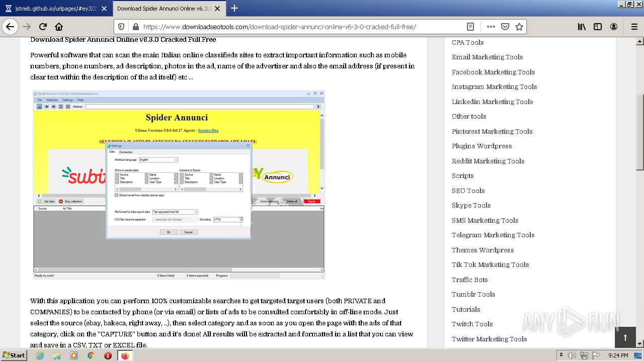The height and width of the screenshot is (362, 644).
Task: Save page to Pocket
Action: [x=505, y=27]
